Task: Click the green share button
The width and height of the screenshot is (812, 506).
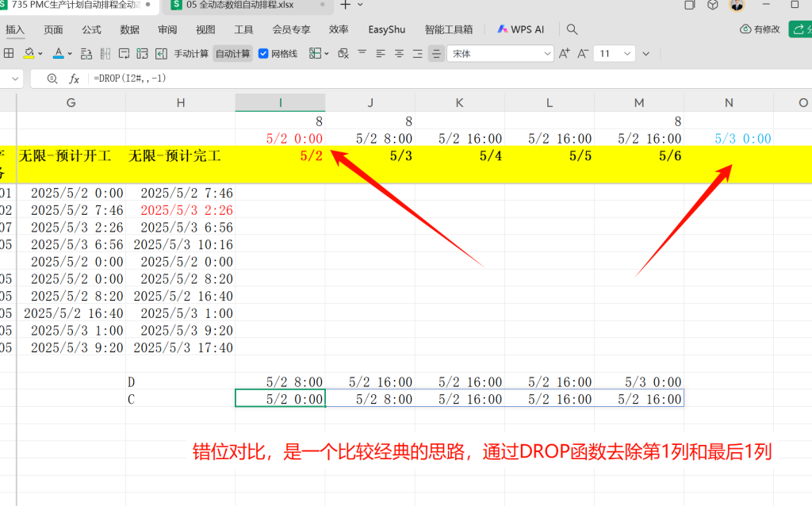Action: 800,29
